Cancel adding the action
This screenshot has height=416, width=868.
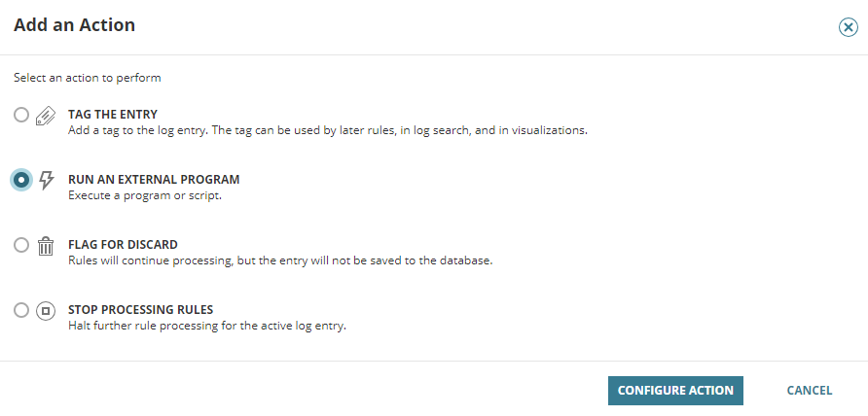(x=810, y=391)
